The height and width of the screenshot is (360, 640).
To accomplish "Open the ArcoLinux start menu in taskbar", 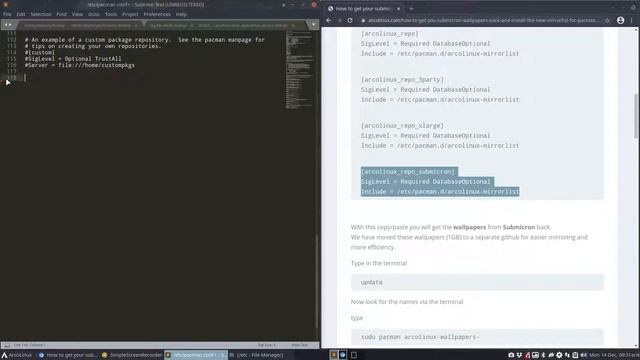I will [x=17, y=355].
